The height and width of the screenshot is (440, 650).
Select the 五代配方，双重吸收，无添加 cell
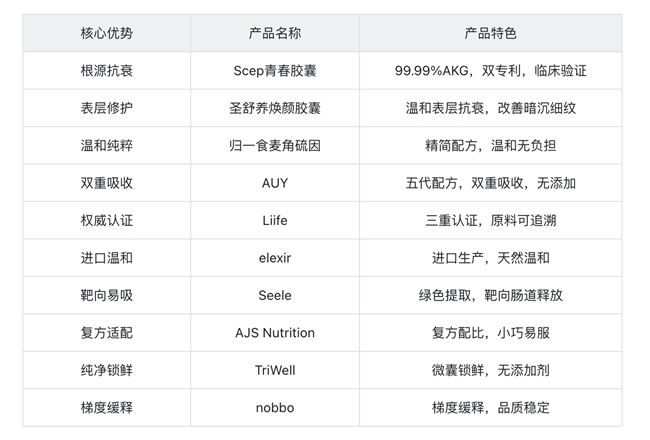(x=490, y=183)
